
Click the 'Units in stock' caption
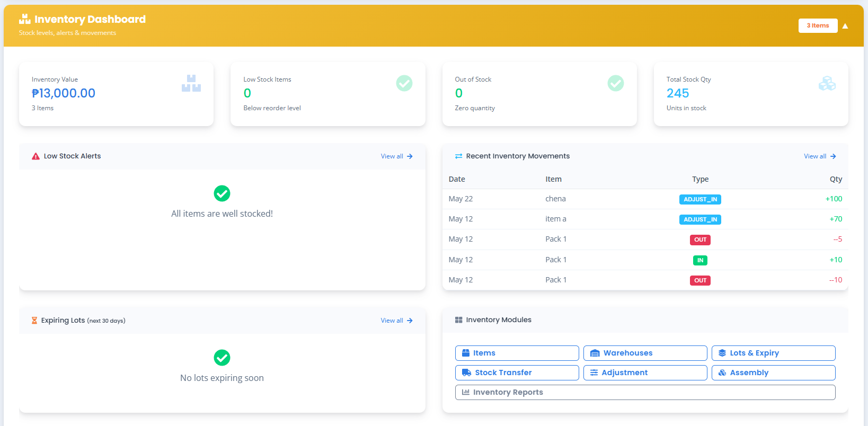(686, 108)
